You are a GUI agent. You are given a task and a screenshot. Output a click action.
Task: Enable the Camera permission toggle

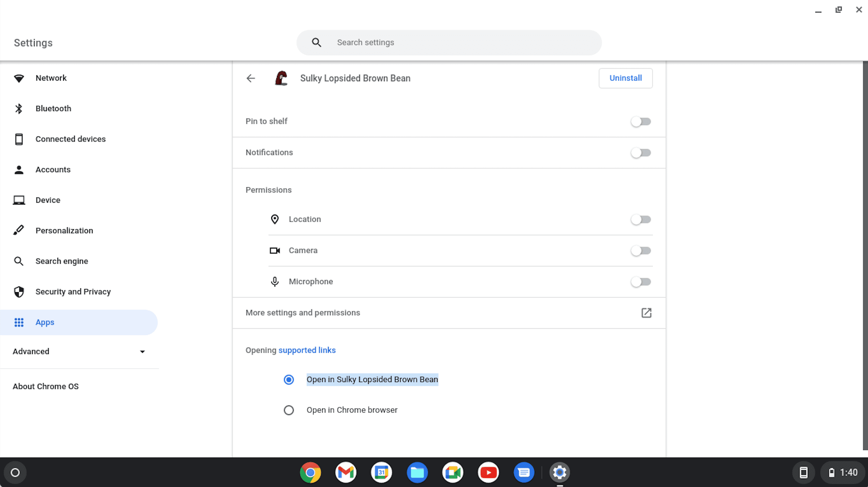pyautogui.click(x=641, y=250)
